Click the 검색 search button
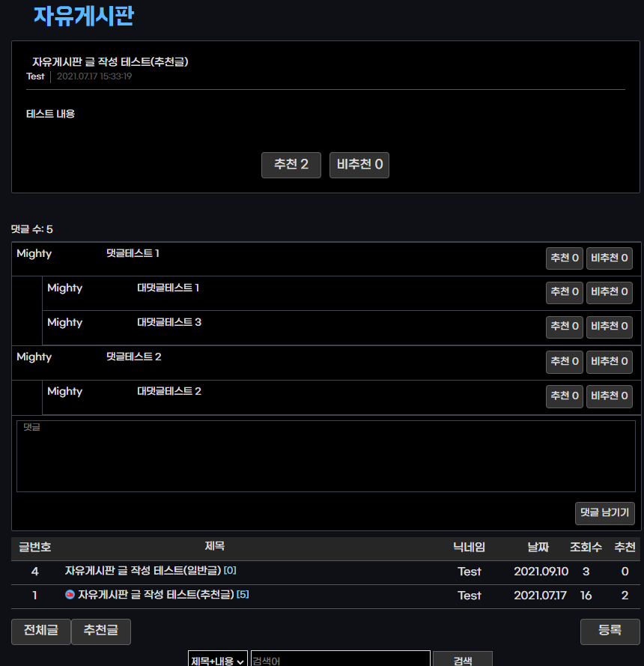 (x=462, y=659)
